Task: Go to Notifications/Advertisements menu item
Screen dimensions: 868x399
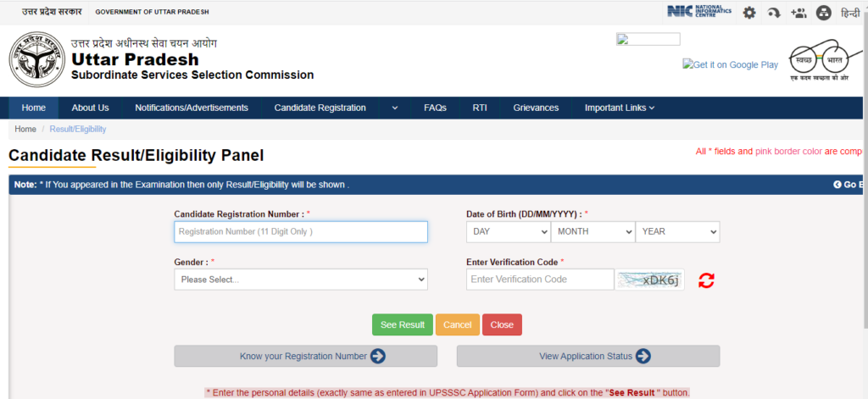Action: pos(192,108)
